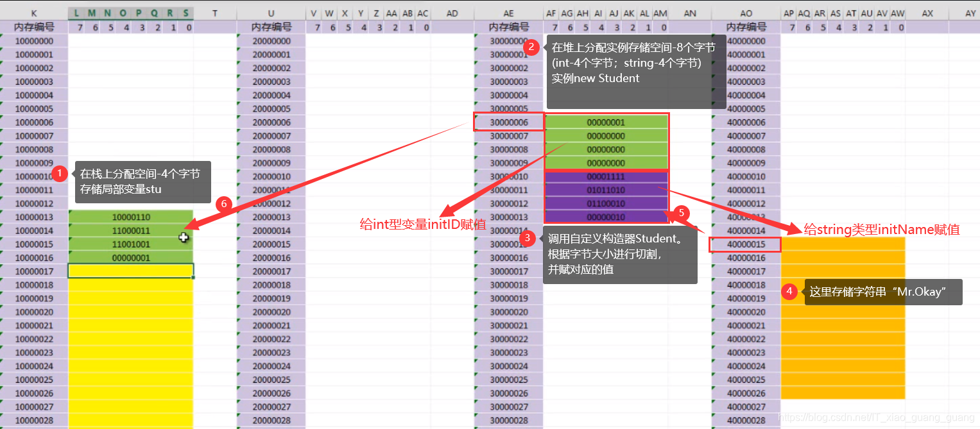Select cell containing 10000000
The width and height of the screenshot is (980, 429).
34,41
